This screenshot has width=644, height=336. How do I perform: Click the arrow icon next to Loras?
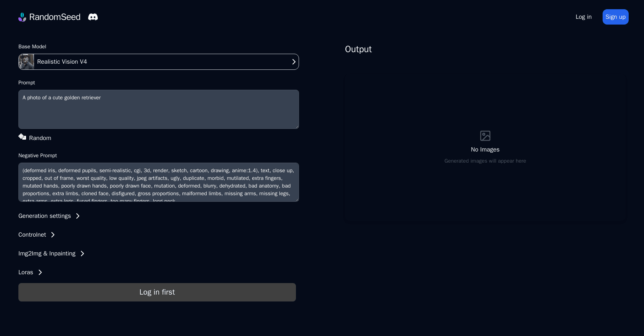(x=40, y=272)
